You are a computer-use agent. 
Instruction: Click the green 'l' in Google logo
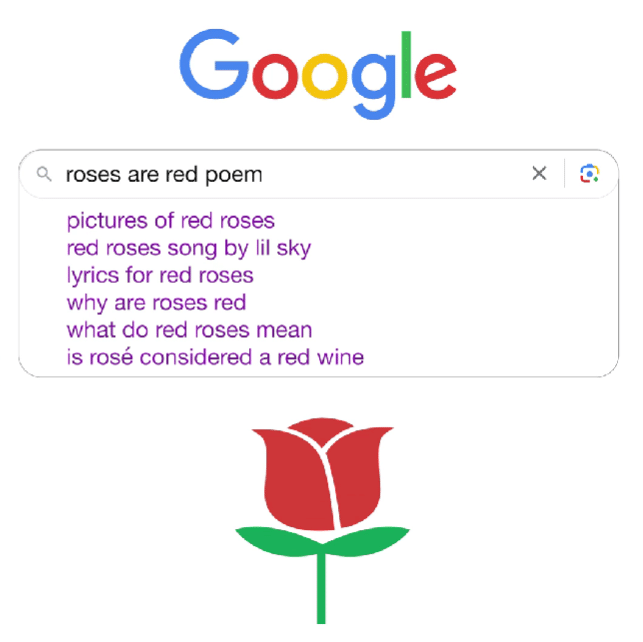(406, 64)
